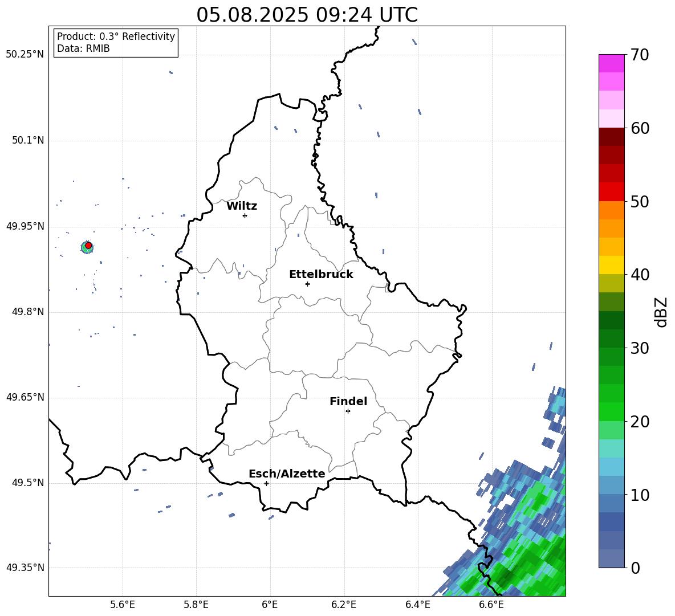
Task: Click the 6.4°E longitude label
Action: pyautogui.click(x=417, y=605)
